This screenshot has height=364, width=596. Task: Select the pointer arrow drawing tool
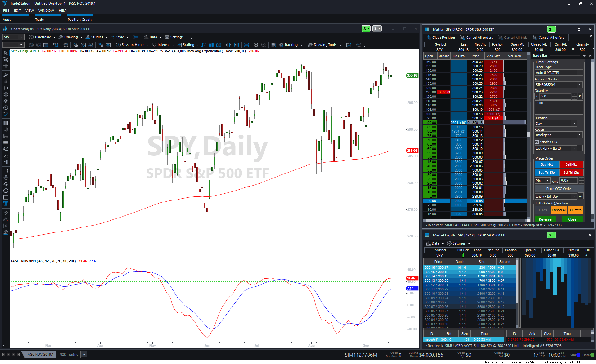[6, 53]
